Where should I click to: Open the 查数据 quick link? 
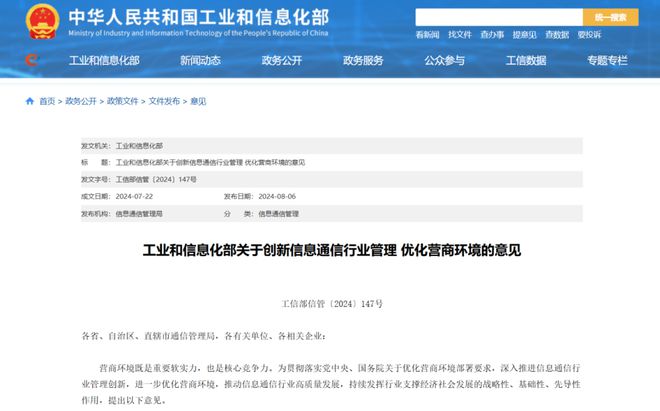click(557, 35)
